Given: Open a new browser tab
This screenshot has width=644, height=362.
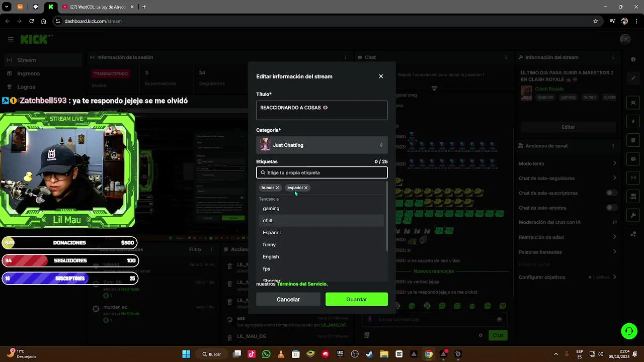Looking at the screenshot, I should [144, 7].
